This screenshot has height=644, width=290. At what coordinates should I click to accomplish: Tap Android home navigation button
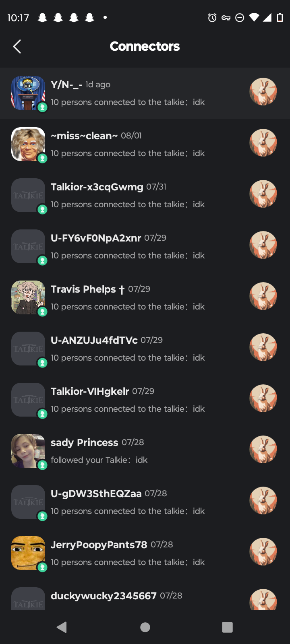[x=145, y=627]
